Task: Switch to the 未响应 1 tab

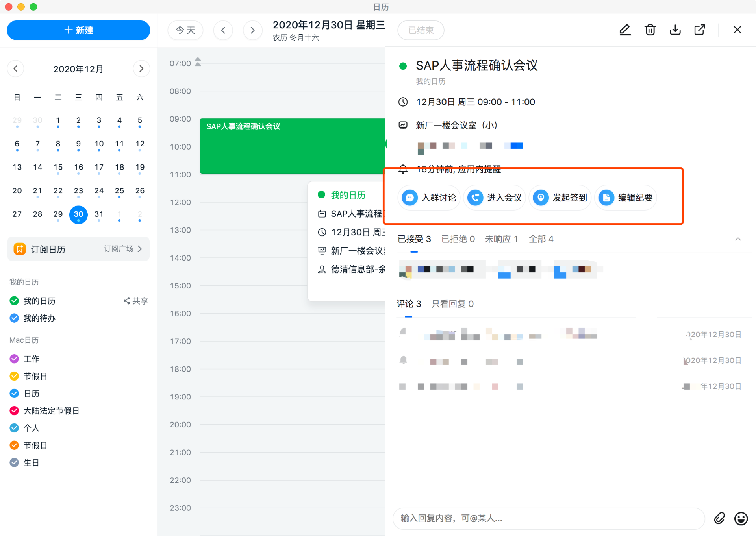Action: pos(501,239)
